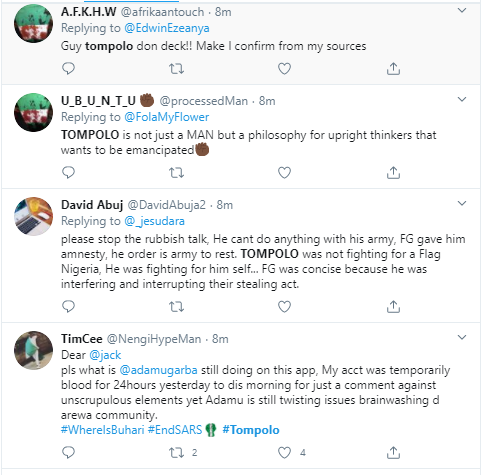Open the @adamugarba mention
This screenshot has height=475, width=481.
[x=158, y=370]
